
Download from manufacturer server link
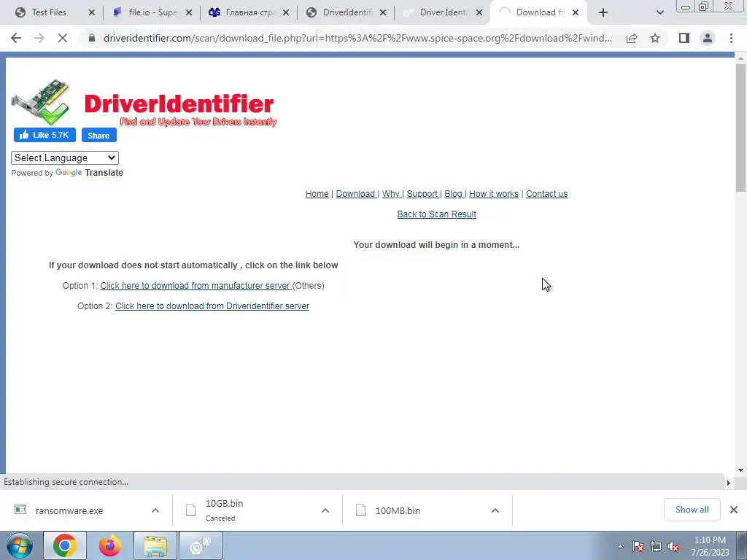196,286
